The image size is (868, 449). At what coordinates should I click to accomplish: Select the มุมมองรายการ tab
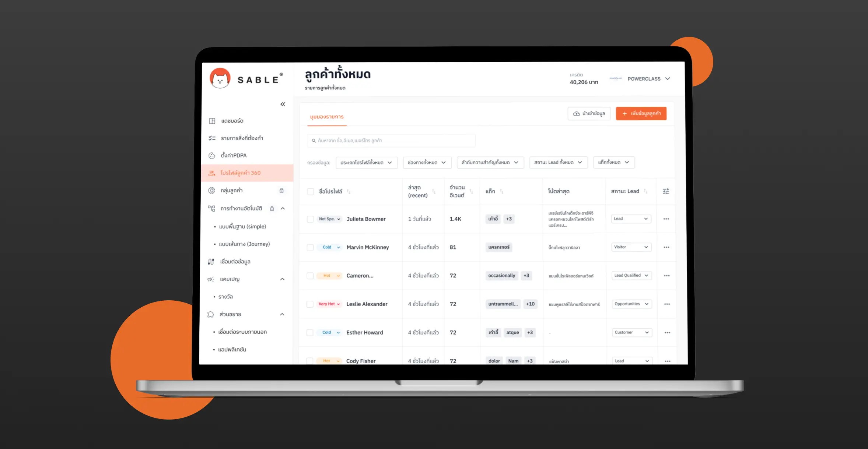tap(326, 116)
